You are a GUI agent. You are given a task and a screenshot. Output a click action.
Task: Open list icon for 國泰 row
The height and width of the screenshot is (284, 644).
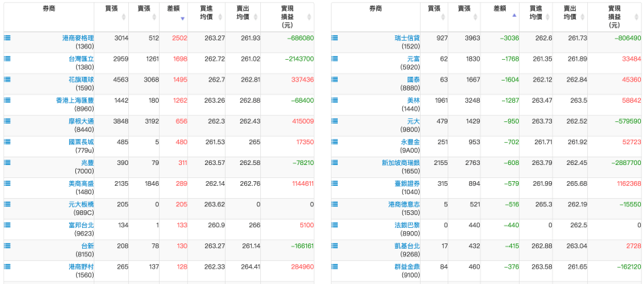pos(335,79)
